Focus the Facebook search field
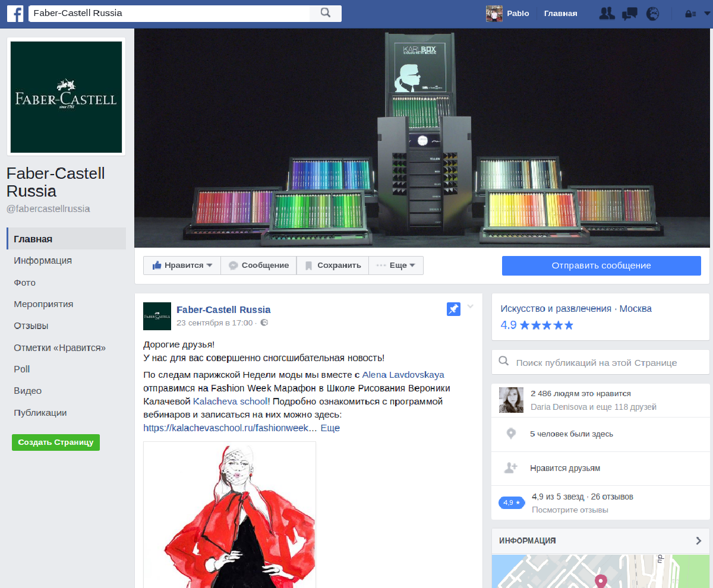This screenshot has width=713, height=588. click(x=169, y=13)
